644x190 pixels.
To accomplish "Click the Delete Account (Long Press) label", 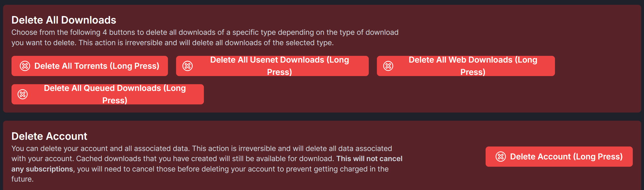I will tap(566, 157).
